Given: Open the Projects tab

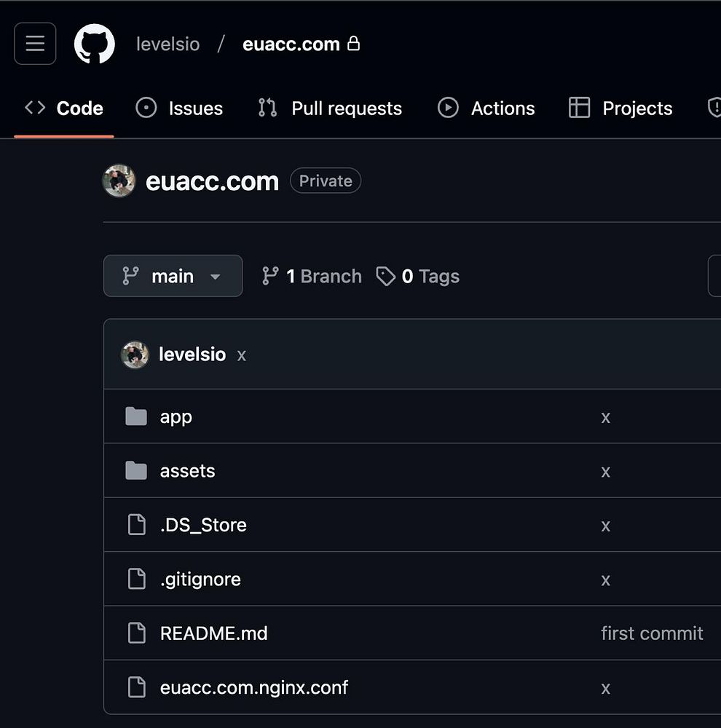Looking at the screenshot, I should tap(620, 108).
